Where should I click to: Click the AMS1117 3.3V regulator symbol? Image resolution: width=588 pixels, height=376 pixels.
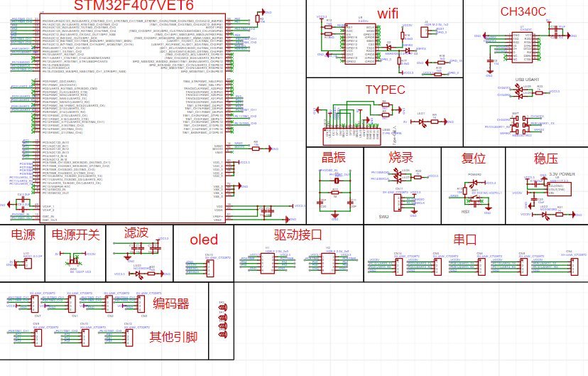click(x=559, y=189)
